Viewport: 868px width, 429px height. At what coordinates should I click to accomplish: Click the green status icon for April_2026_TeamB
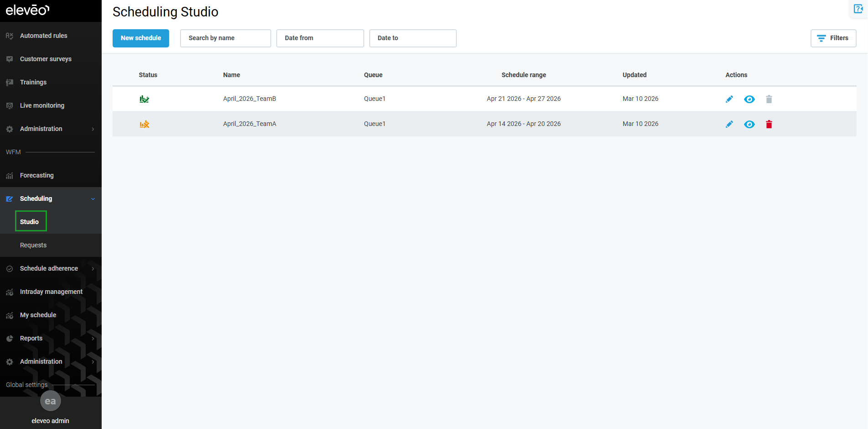145,99
